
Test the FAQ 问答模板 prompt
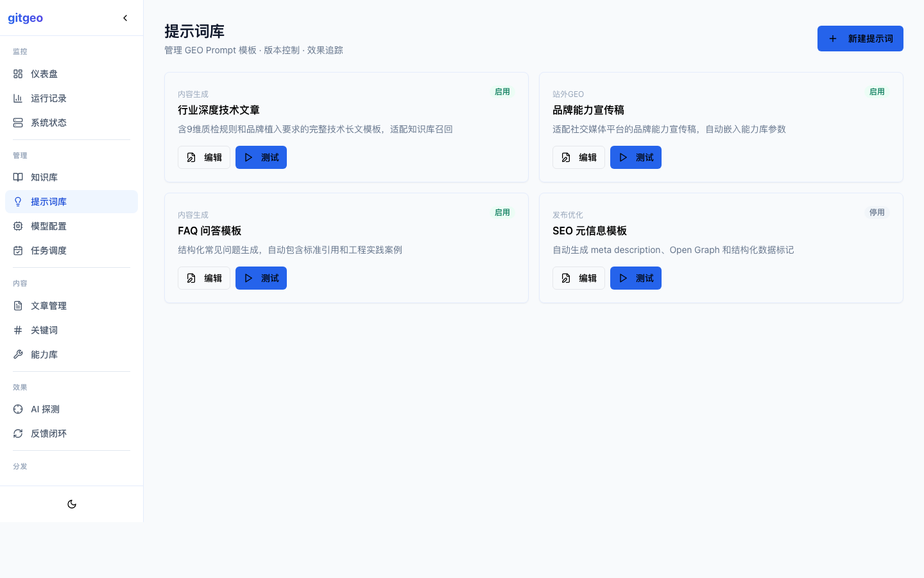261,278
